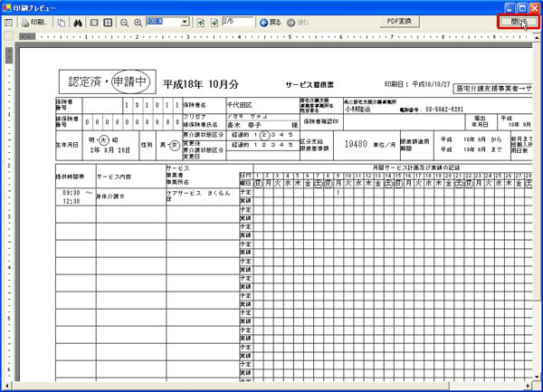Viewport: 543px width, 392px height.
Task: Click the サービス提供票 title text
Action: (310, 85)
